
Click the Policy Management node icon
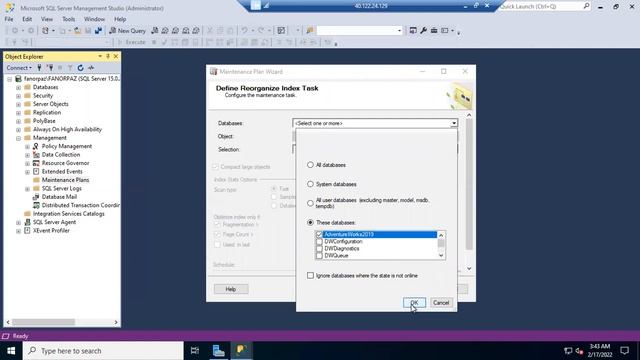(36, 146)
